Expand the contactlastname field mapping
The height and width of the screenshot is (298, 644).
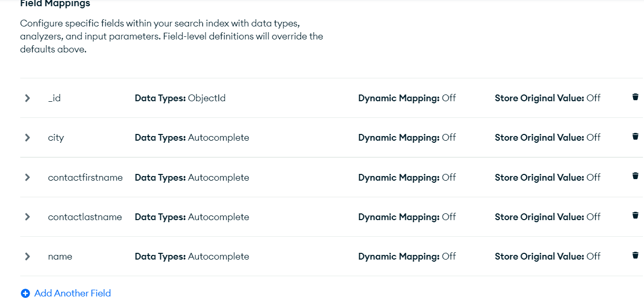tap(28, 217)
